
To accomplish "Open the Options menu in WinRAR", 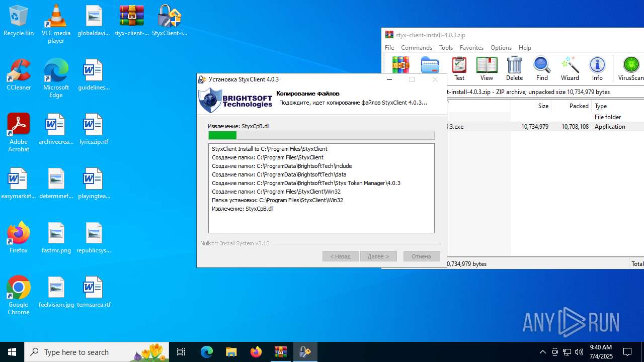I will point(501,48).
